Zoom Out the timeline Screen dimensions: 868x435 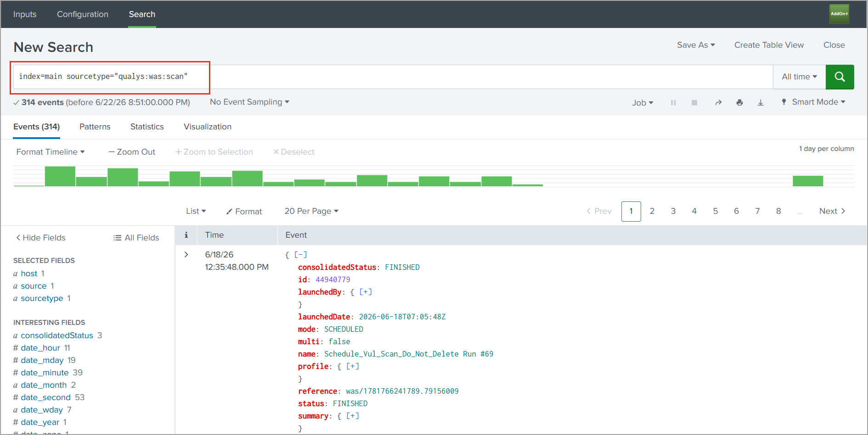[x=132, y=152]
